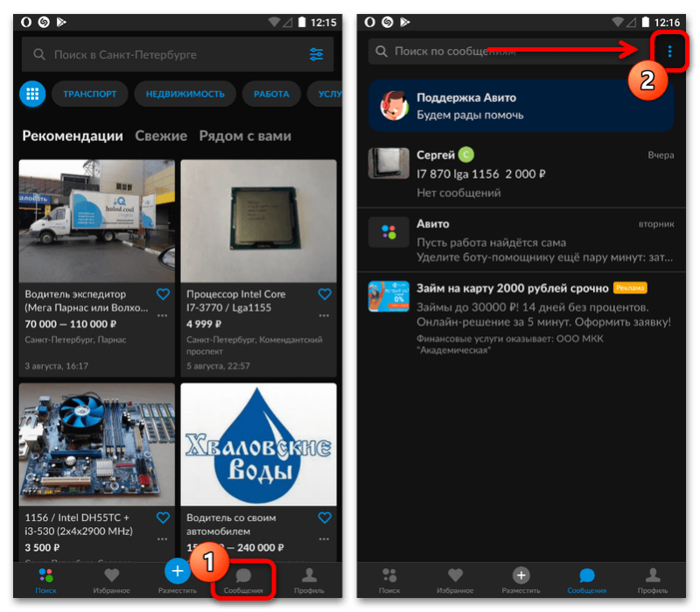The width and height of the screenshot is (700, 612).
Task: Open Поддержка Авито chat banner
Action: tap(521, 106)
